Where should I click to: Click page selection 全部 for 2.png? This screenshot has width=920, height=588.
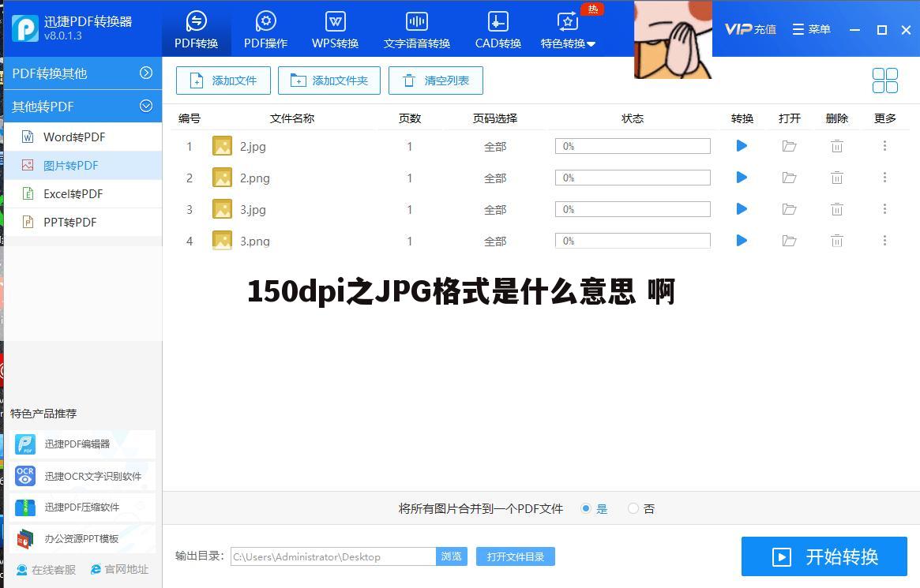(495, 178)
